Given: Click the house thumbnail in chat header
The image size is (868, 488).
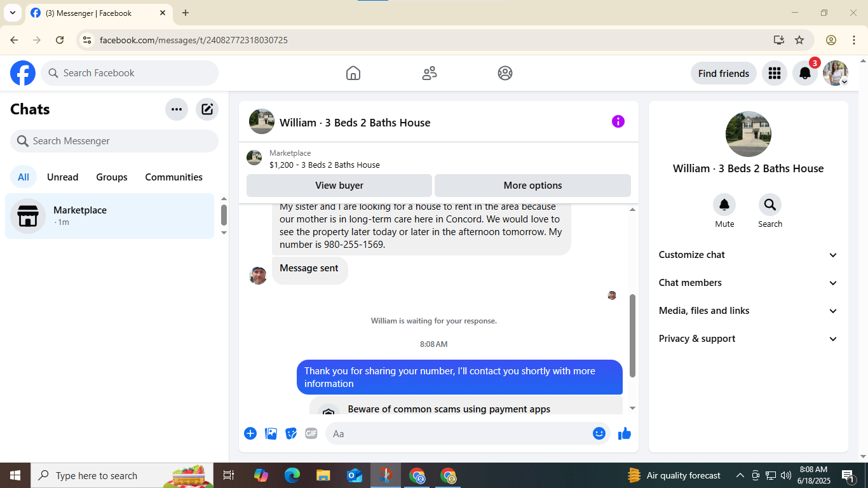Looking at the screenshot, I should pyautogui.click(x=262, y=121).
